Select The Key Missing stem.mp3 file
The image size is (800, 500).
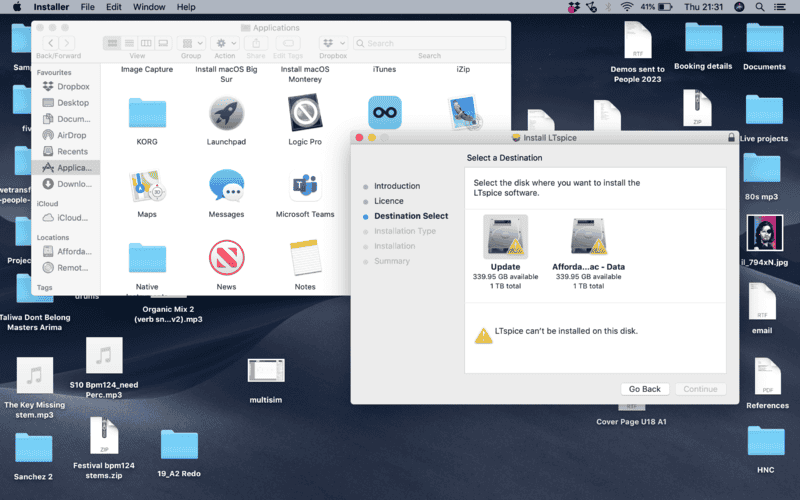click(x=34, y=375)
